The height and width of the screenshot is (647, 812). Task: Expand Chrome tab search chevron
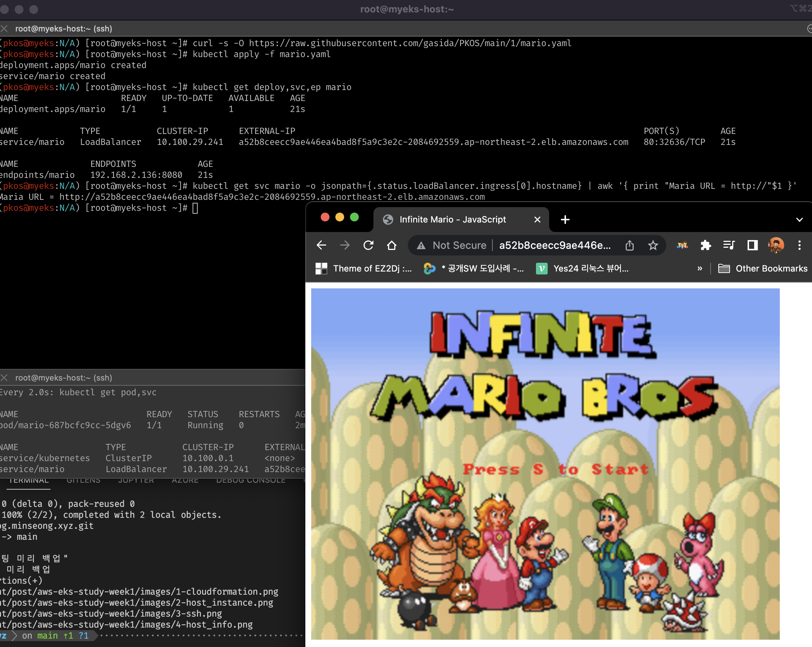[799, 220]
